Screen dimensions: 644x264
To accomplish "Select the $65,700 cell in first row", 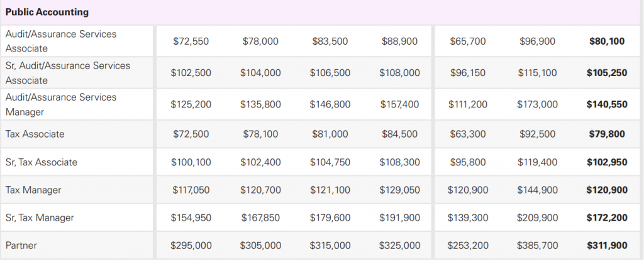I will point(468,41).
